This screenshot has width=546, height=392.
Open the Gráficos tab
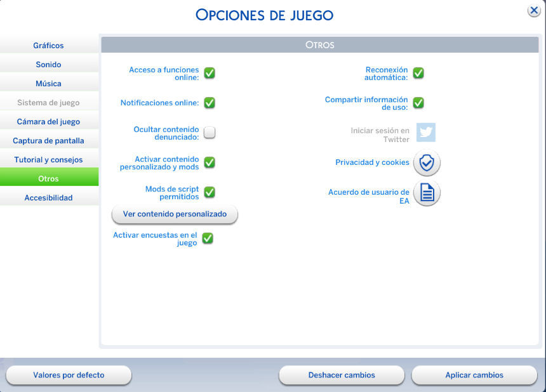click(49, 46)
